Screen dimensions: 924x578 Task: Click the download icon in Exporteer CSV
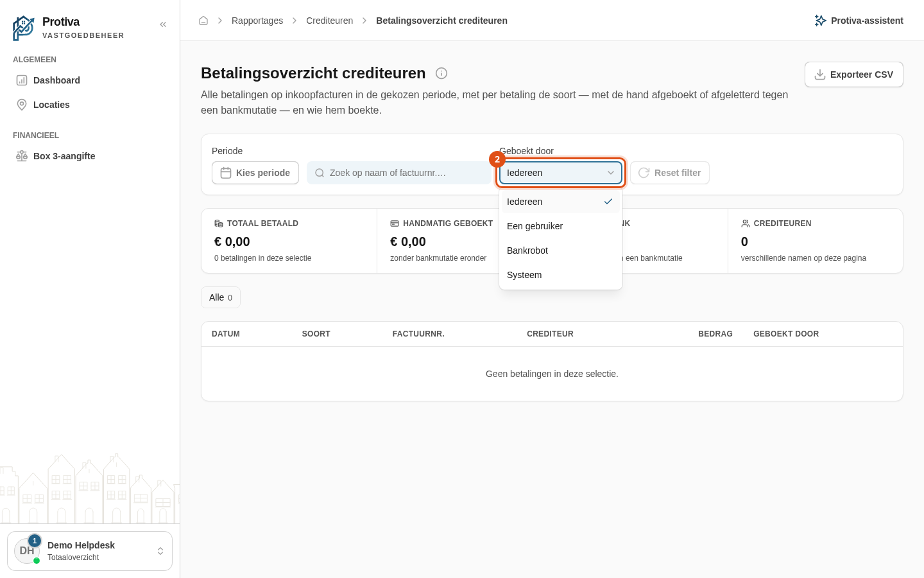coord(820,74)
